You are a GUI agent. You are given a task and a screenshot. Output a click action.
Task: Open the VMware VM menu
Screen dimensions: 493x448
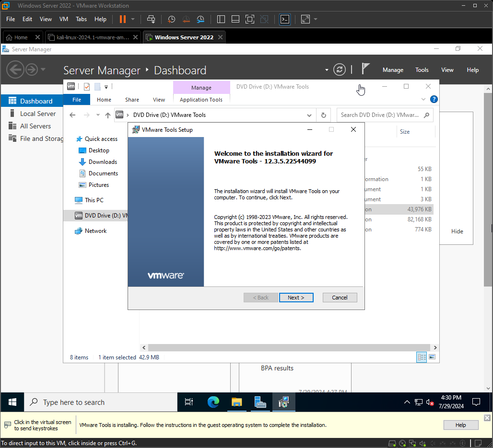coord(64,19)
